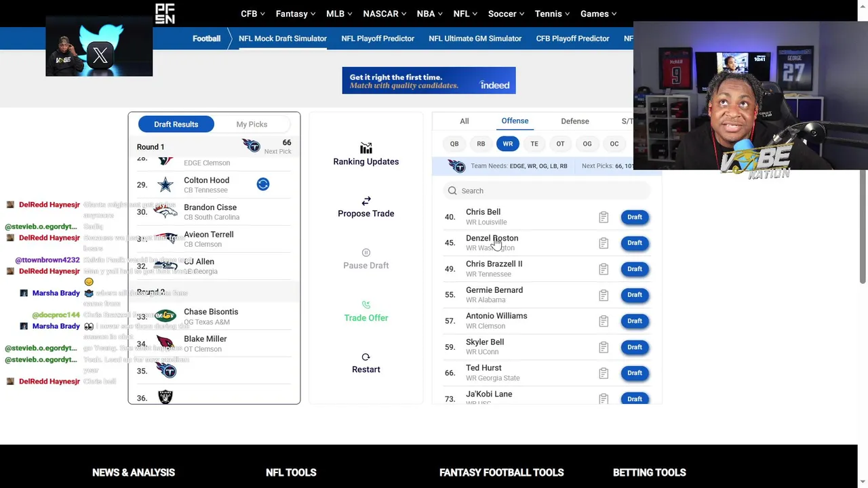Draft Denzel Boston WR Washington
The height and width of the screenshot is (488, 868).
coord(635,243)
